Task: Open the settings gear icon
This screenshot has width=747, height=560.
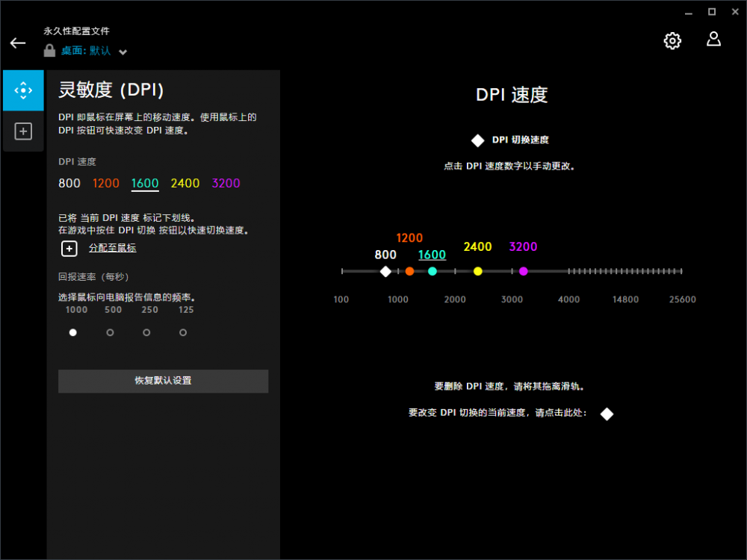Action: 672,41
